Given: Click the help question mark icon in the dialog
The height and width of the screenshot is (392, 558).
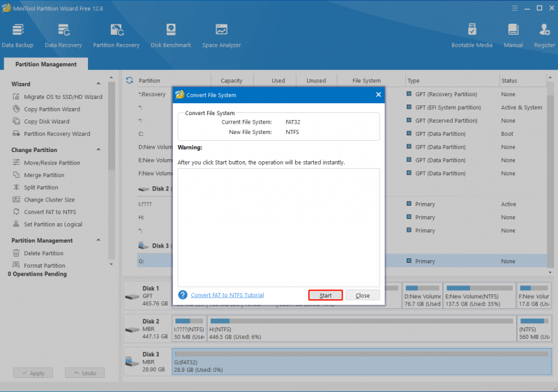Looking at the screenshot, I should (x=183, y=295).
